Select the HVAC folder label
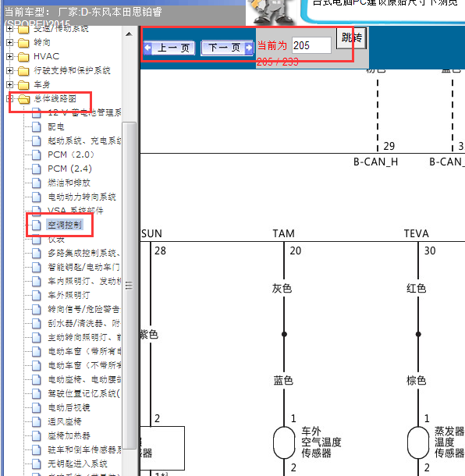Viewport: 465px width, 476px height. pos(47,56)
